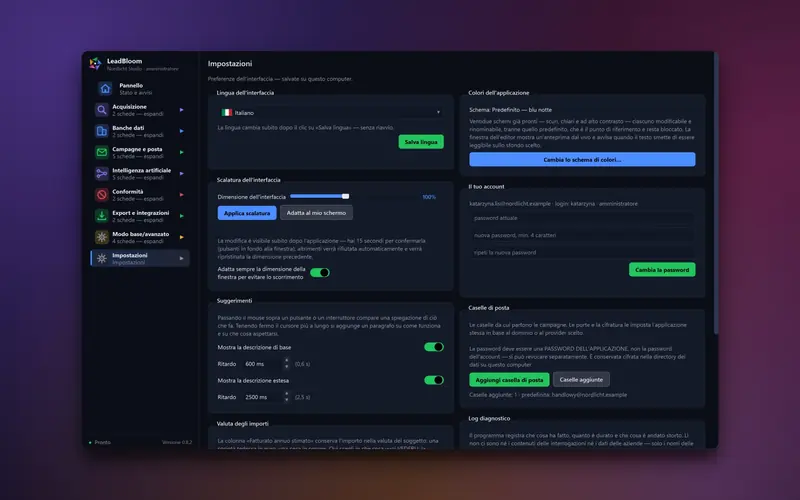The height and width of the screenshot is (500, 800).
Task: Increase the 600 ms delay stepper
Action: point(286,361)
